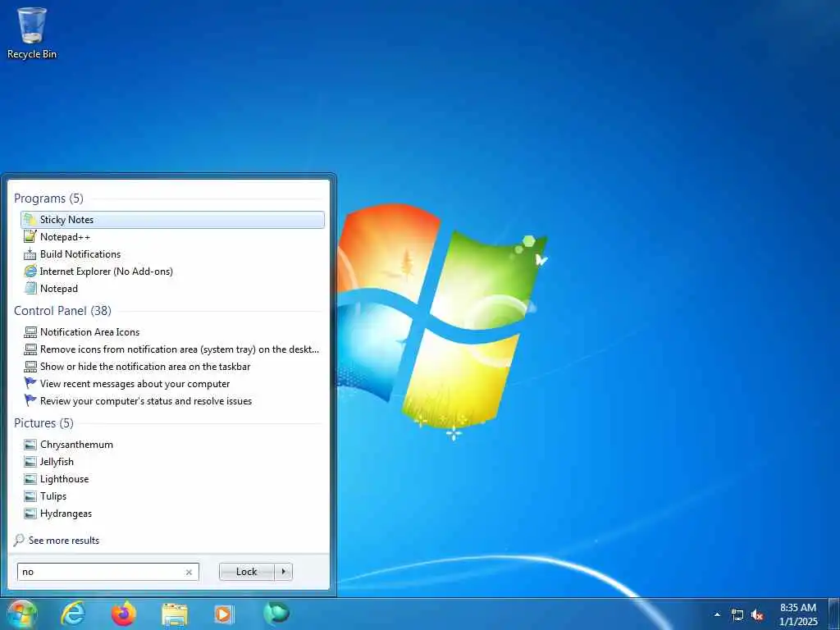
Task: Click the Sticky Notes program icon
Action: pyautogui.click(x=30, y=220)
